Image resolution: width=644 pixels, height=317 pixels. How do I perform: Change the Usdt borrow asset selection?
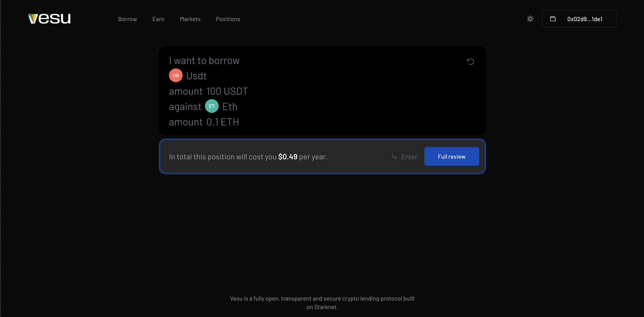[196, 76]
